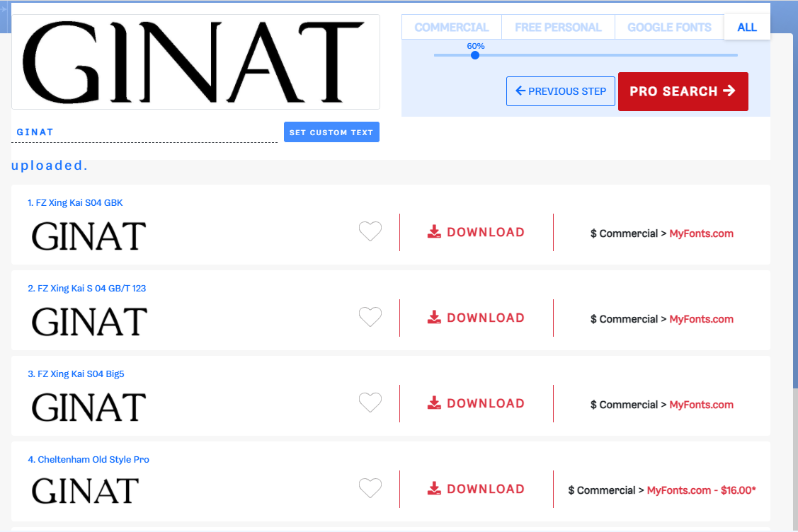
Task: Click the Set Custom Text button
Action: pos(331,132)
